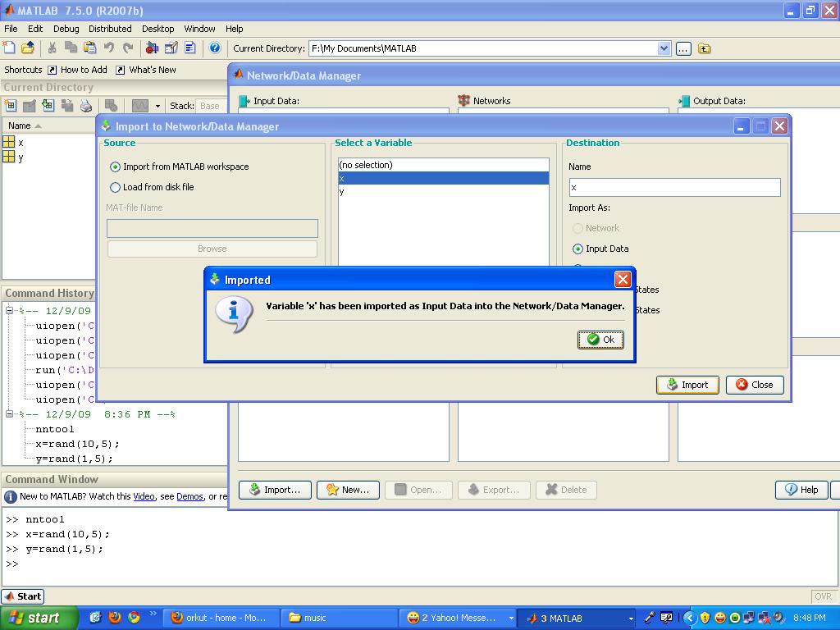Click the MATLAB Start button
The image size is (840, 630).
(x=23, y=596)
